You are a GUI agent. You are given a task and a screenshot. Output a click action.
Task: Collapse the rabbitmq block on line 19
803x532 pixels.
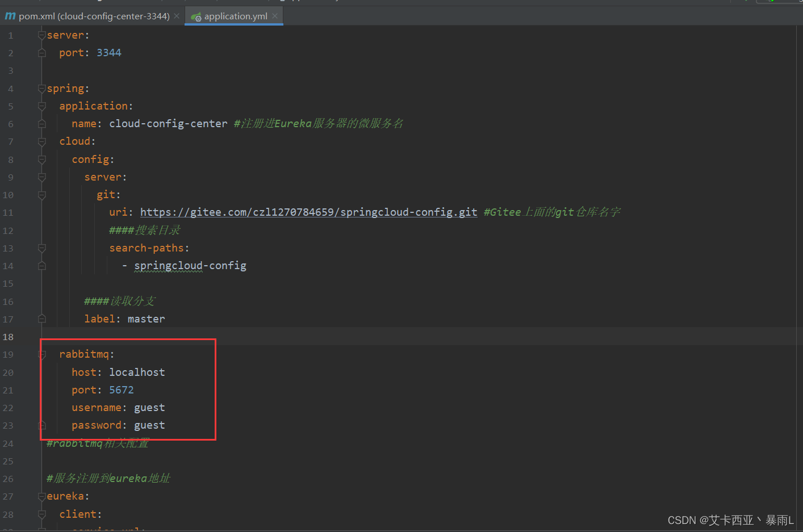[x=41, y=354]
